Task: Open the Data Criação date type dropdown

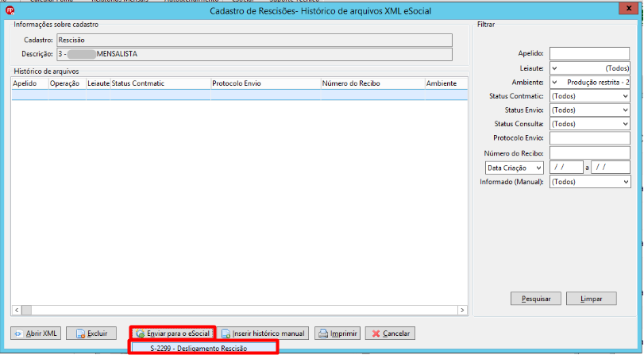Action: click(515, 168)
